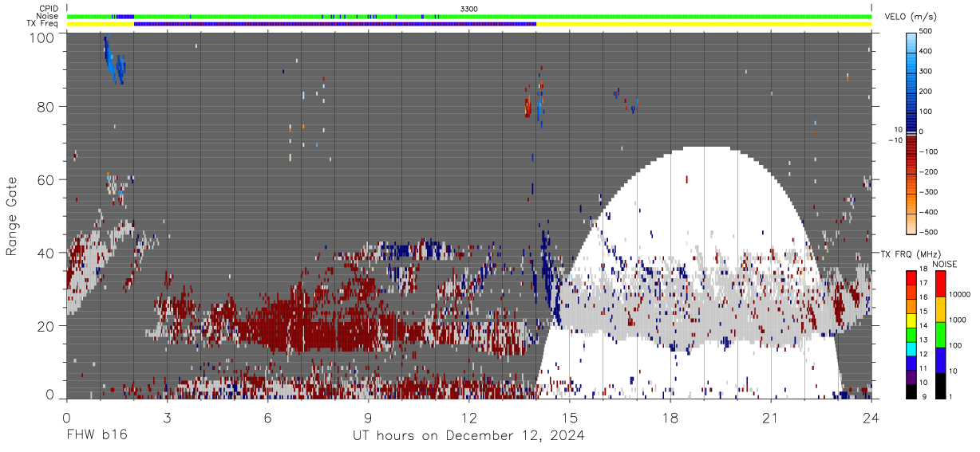Screen dimensions: 980x452
Task: Click the Noise row label
Action: [x=48, y=16]
